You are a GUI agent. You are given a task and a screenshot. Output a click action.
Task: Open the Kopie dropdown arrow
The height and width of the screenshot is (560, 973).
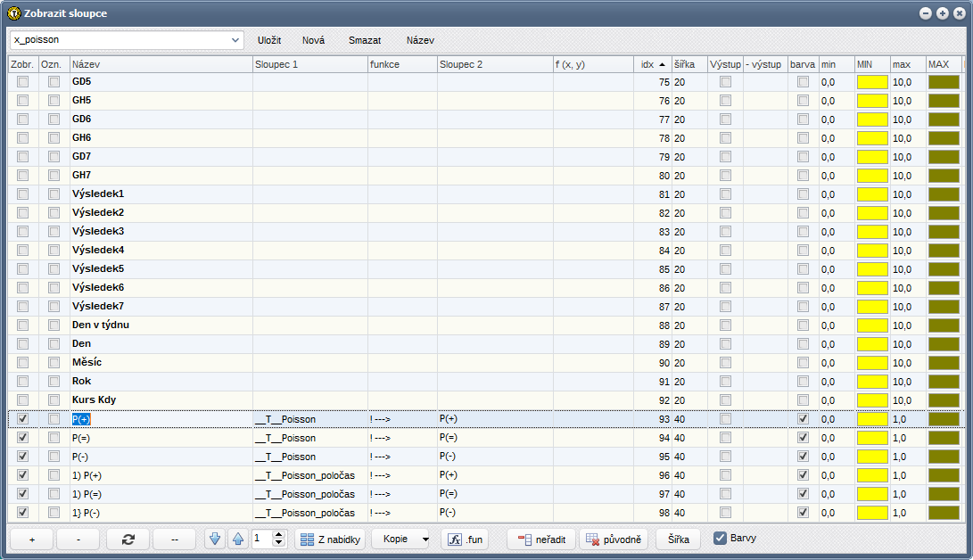coord(425,539)
